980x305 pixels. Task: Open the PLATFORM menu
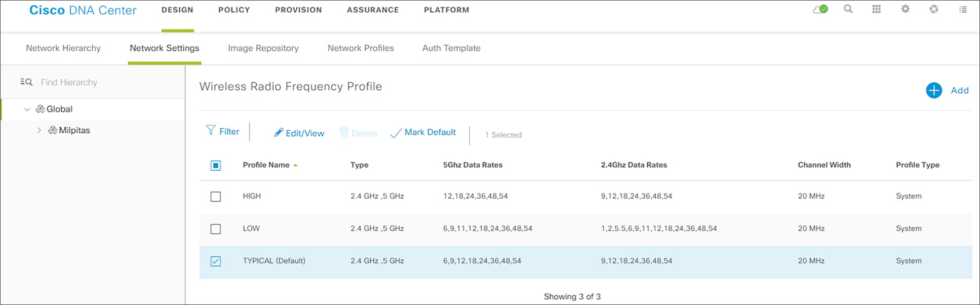click(x=447, y=10)
